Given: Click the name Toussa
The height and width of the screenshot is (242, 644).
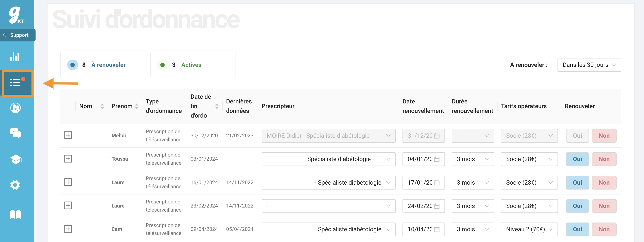Looking at the screenshot, I should point(119,159).
